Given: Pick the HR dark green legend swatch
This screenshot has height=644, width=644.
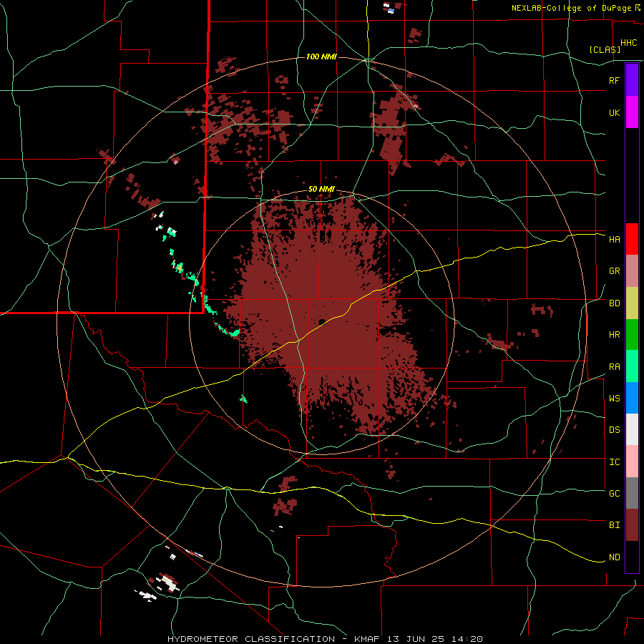Looking at the screenshot, I should (632, 335).
